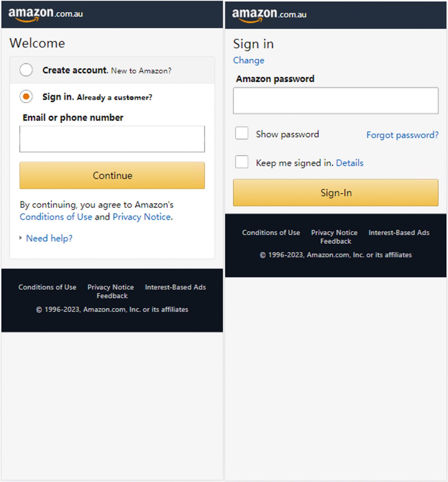This screenshot has height=482, width=448.
Task: Click the Amazon password input field
Action: tap(335, 100)
